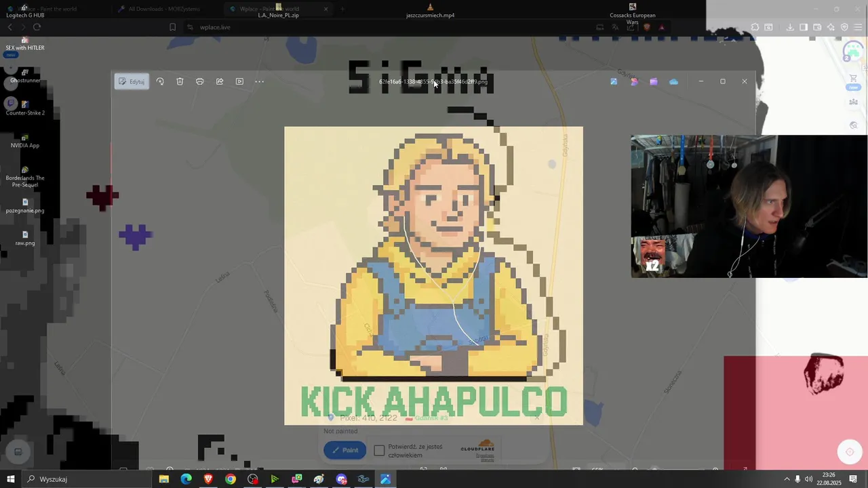Image resolution: width=868 pixels, height=488 pixels.
Task: Select Ghostrunner desktop shortcut
Action: pos(25,75)
